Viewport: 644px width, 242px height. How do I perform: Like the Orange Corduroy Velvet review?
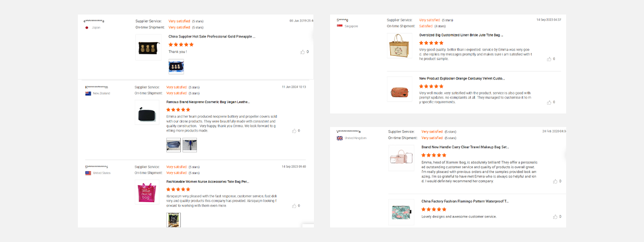pos(549,102)
